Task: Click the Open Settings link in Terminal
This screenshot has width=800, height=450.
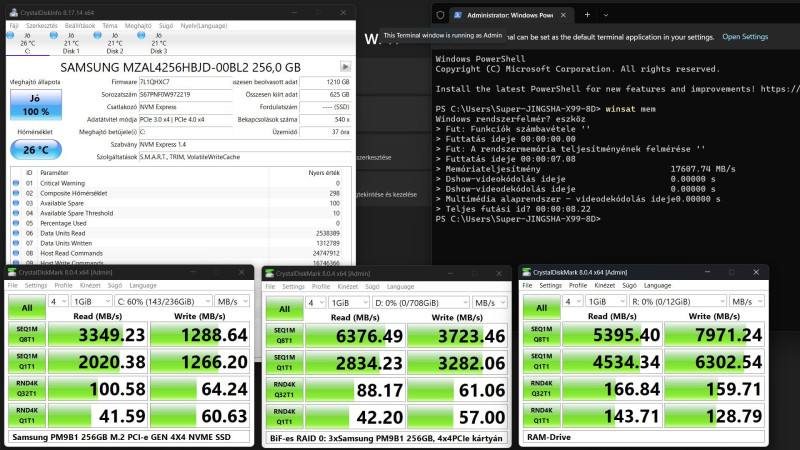Action: pos(745,37)
